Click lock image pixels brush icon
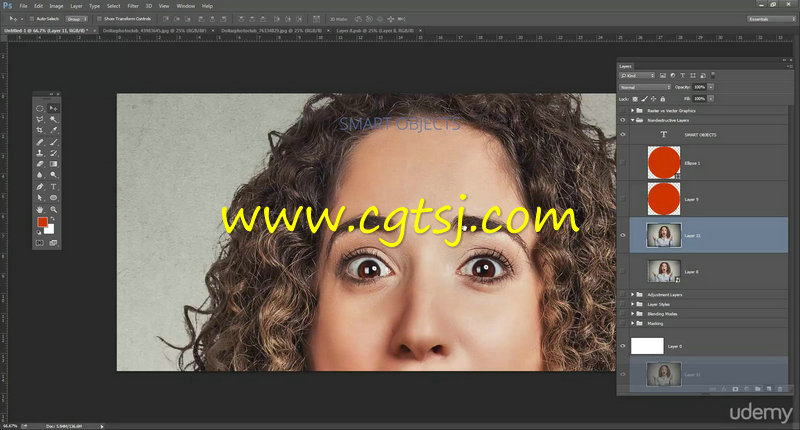Viewport: 800px width, 430px height. coord(644,99)
